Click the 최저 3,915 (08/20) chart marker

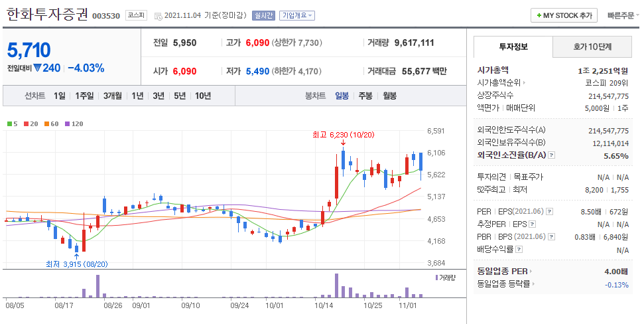click(x=77, y=264)
